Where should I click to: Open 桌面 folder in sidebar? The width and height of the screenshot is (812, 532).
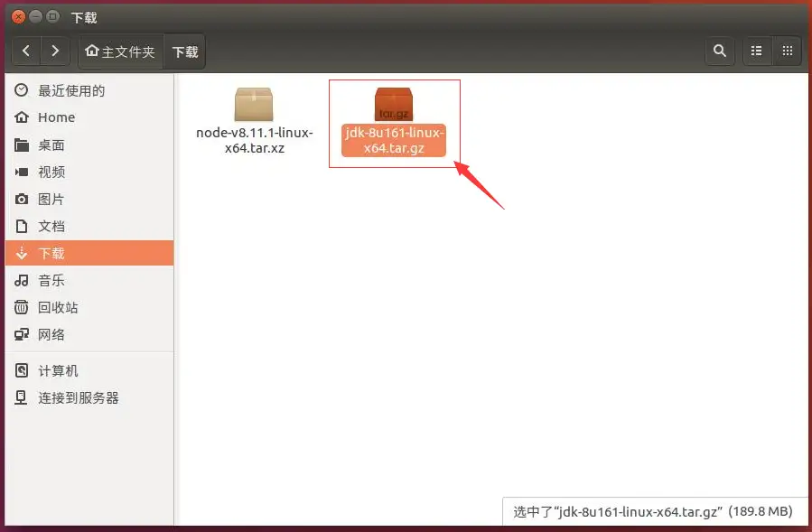(x=51, y=145)
